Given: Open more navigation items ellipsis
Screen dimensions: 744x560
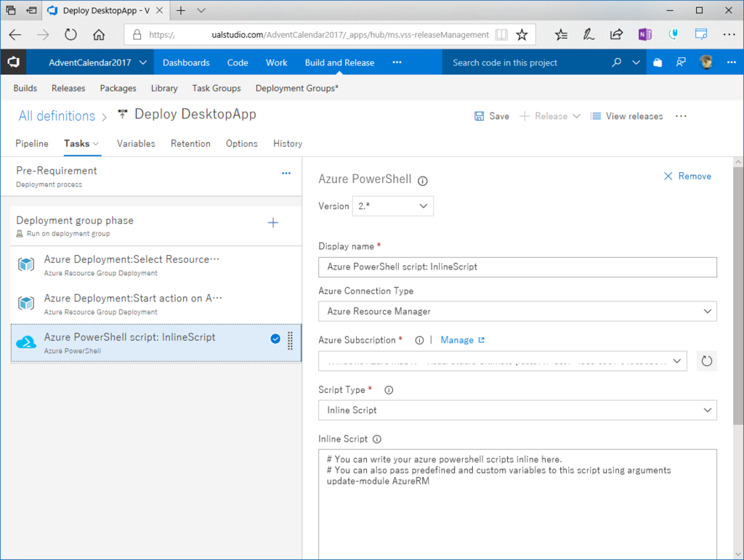Looking at the screenshot, I should 397,62.
